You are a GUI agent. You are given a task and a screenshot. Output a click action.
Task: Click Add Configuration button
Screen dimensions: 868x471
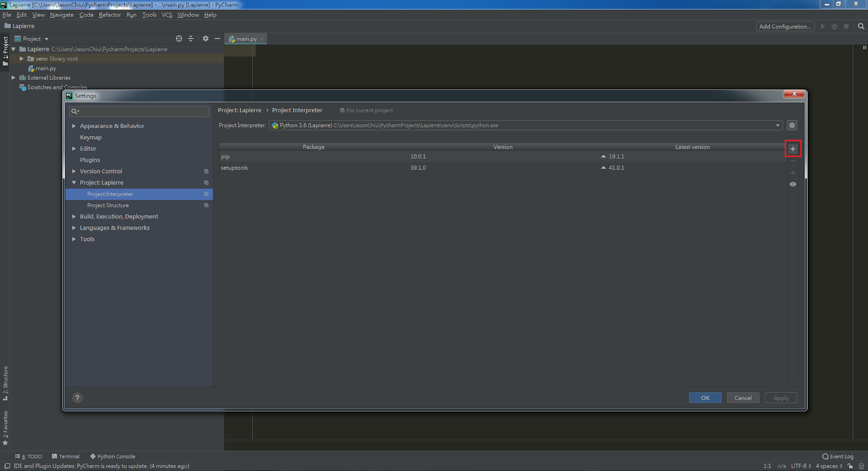pos(785,26)
